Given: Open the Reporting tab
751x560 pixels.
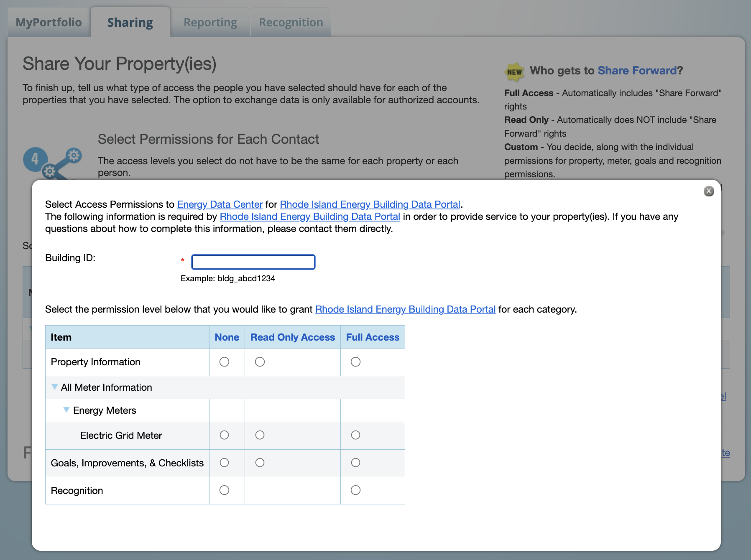Looking at the screenshot, I should click(210, 22).
